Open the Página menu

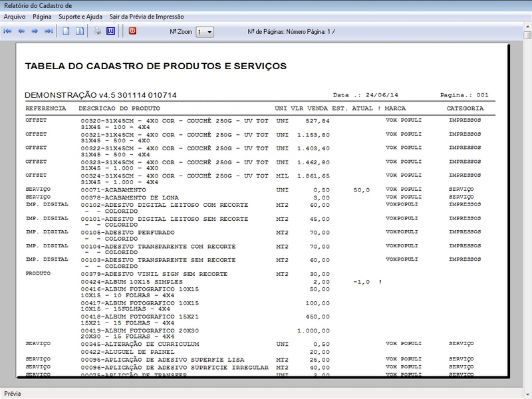[42, 17]
